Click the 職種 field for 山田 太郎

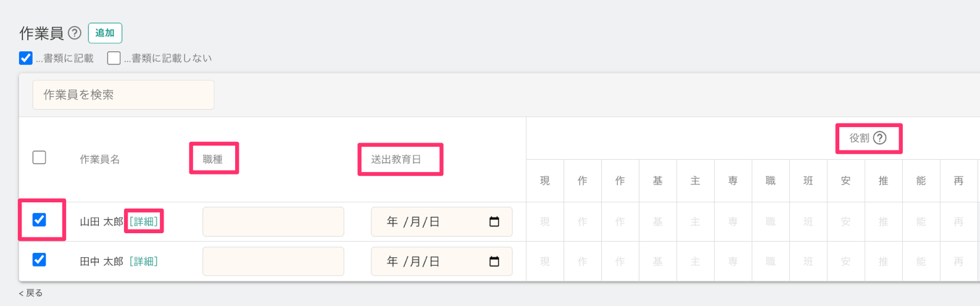coord(273,222)
